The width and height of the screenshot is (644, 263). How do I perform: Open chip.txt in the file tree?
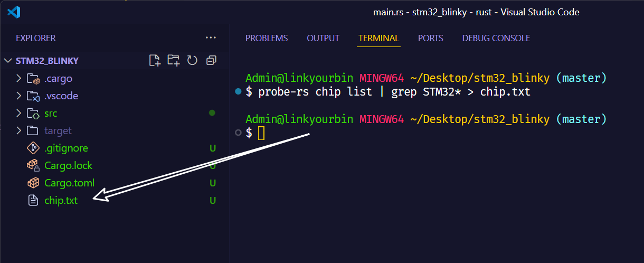(x=61, y=201)
